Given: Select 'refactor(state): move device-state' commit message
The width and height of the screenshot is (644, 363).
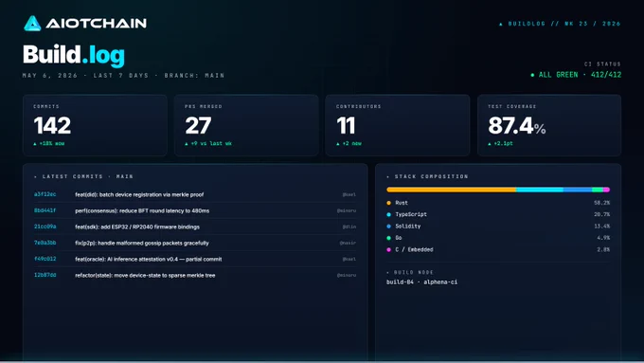Looking at the screenshot, I should coord(145,275).
